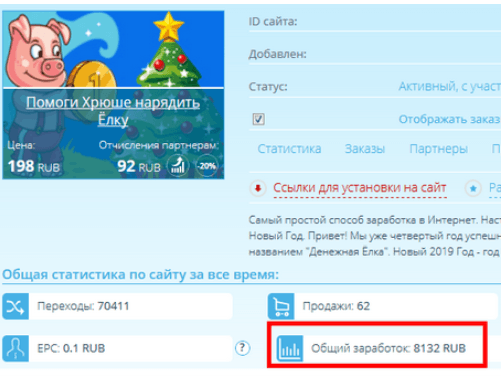This screenshot has height=376, width=503.
Task: Toggle the 'Отображать заказ' checkbox
Action: [x=259, y=119]
